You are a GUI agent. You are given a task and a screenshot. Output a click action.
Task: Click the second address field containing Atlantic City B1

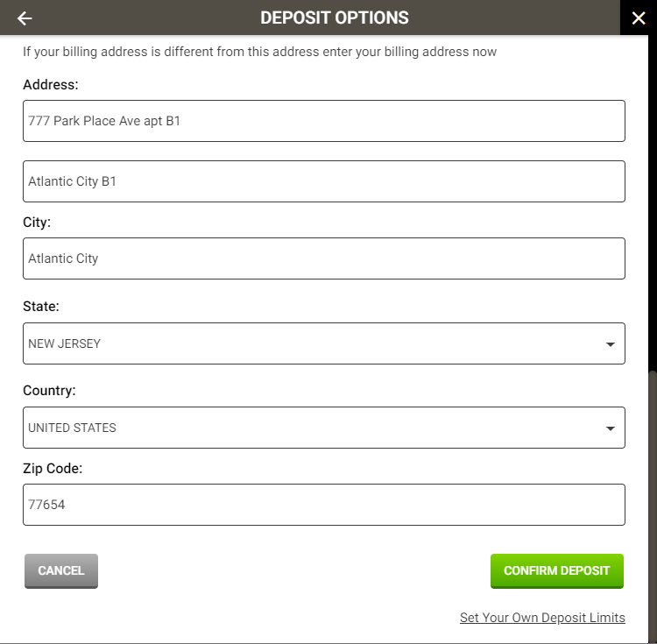(324, 181)
